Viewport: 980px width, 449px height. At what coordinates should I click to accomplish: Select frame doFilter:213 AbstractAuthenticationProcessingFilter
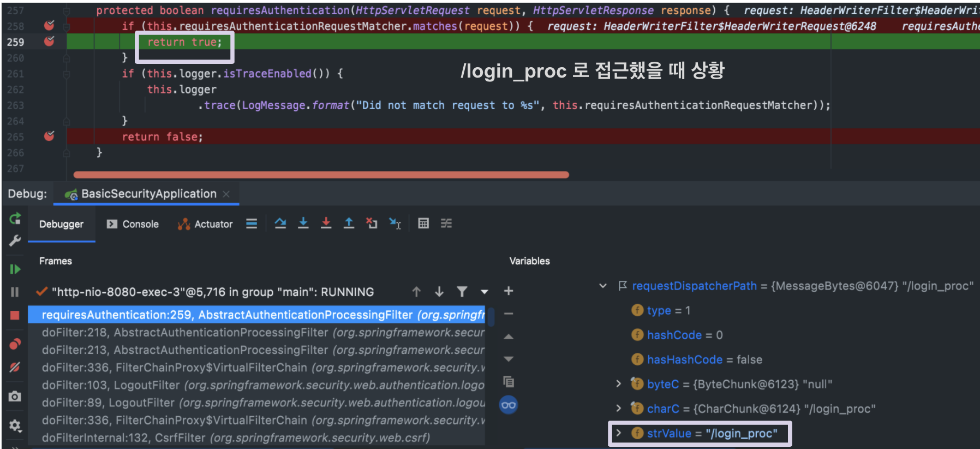pos(256,350)
